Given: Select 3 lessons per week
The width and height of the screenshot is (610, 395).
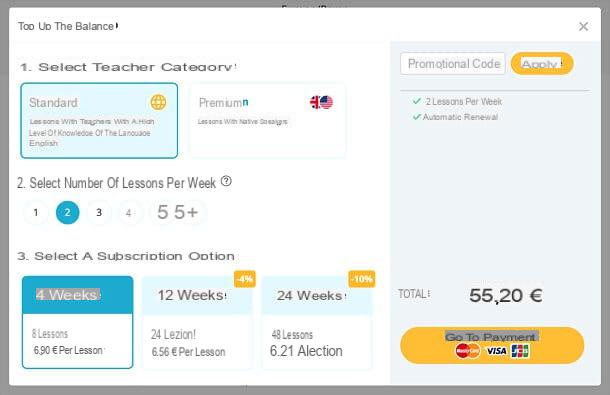Looking at the screenshot, I should [x=99, y=212].
